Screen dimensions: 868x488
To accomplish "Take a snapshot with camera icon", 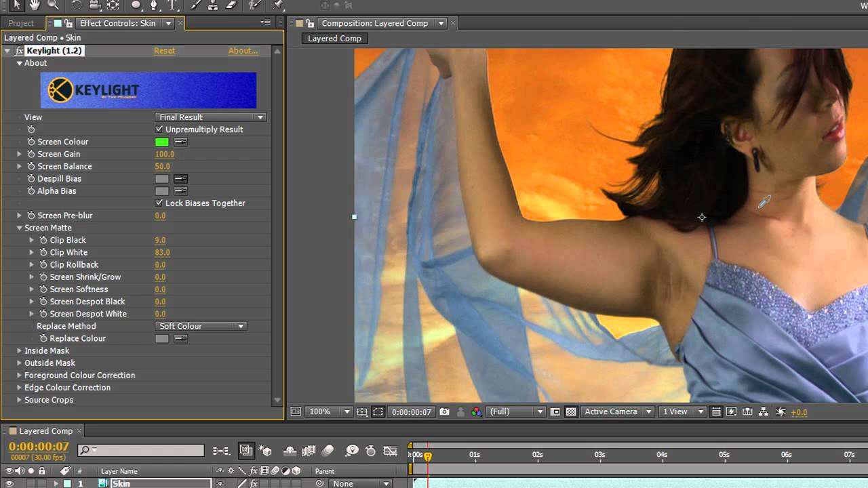I will (x=444, y=411).
